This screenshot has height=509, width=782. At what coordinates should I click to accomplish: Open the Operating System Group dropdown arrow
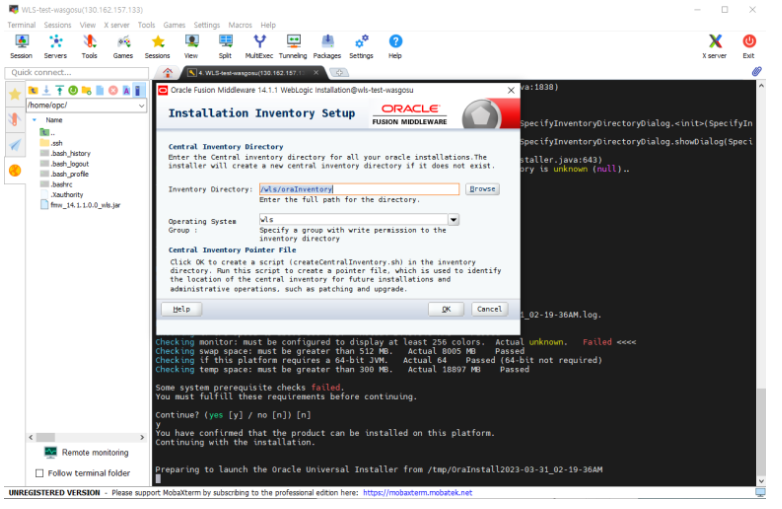coord(454,220)
